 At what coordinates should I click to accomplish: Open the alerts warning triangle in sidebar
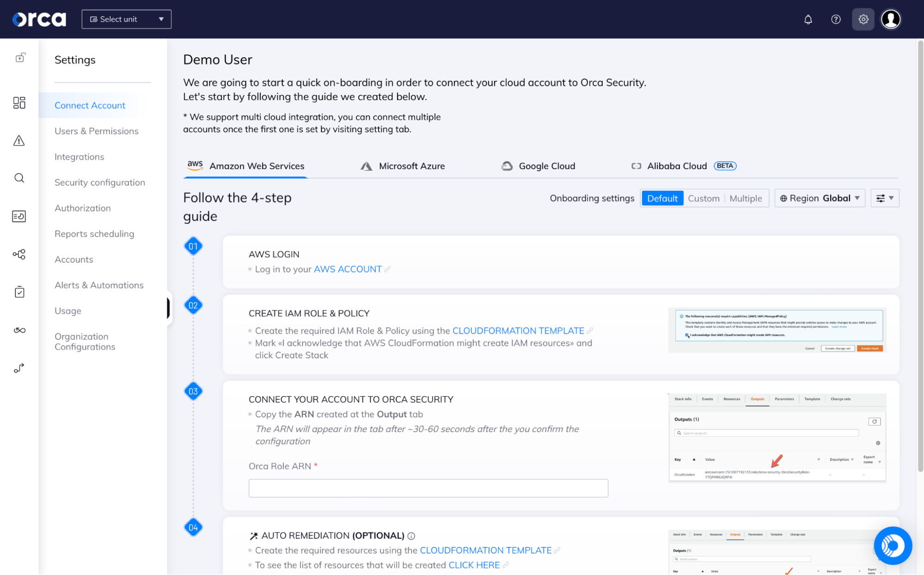(19, 141)
